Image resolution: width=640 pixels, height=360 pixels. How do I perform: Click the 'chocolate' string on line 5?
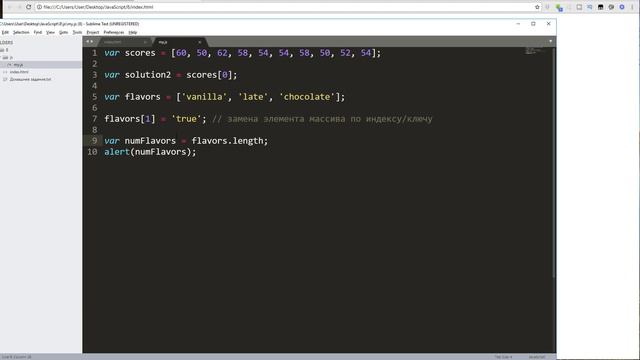[307, 97]
